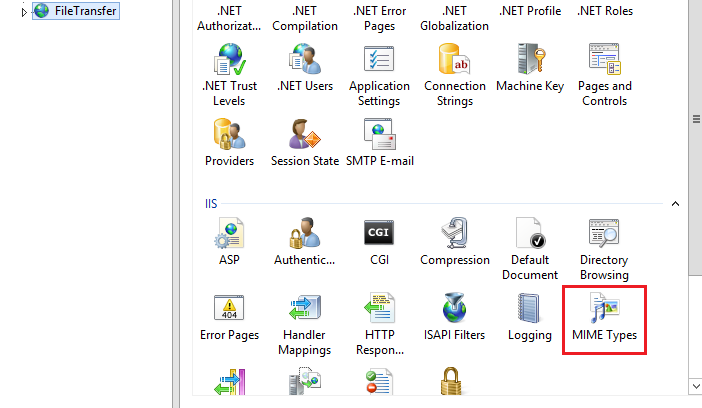Select .NET Authorization label
702x408 pixels.
point(229,18)
